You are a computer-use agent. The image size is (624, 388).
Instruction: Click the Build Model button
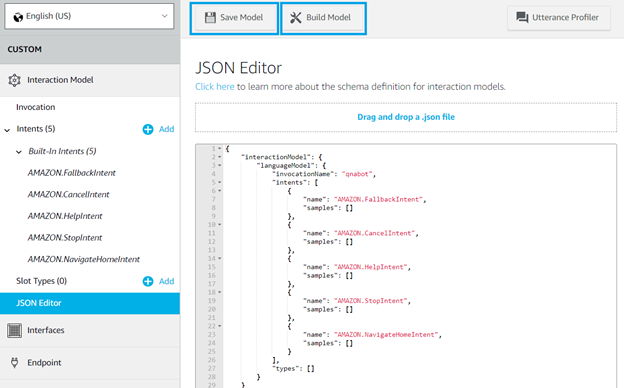point(323,18)
